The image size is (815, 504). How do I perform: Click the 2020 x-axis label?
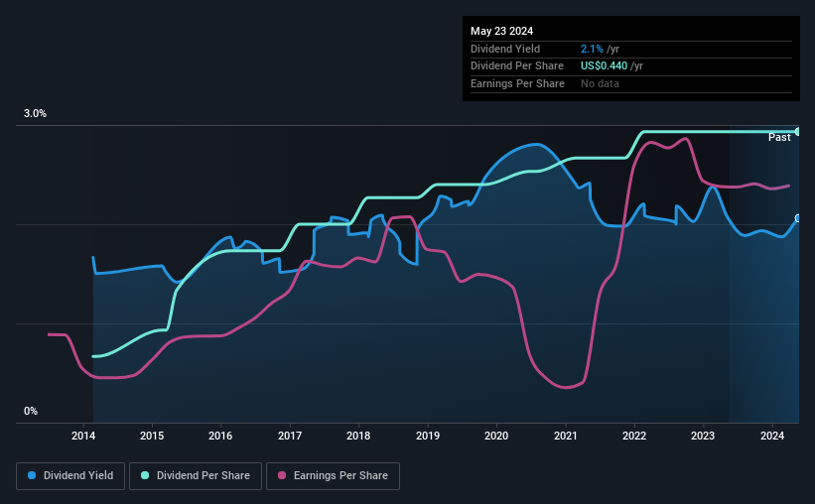(496, 436)
